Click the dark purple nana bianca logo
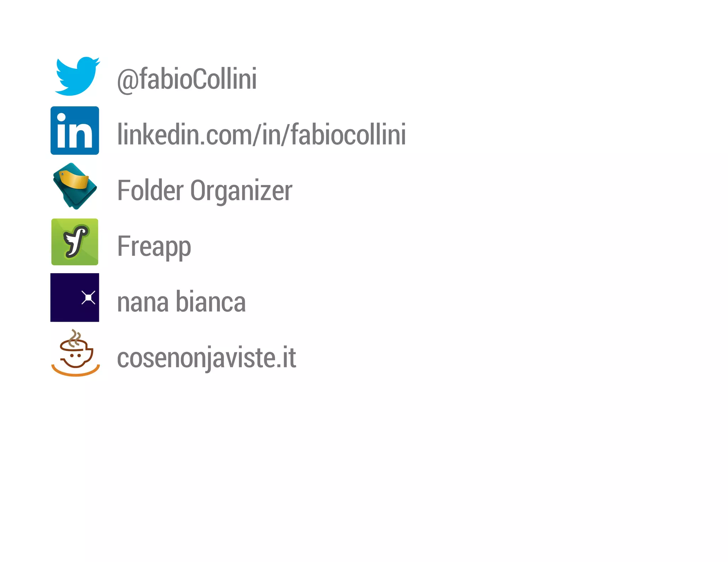The height and width of the screenshot is (562, 728). (x=75, y=297)
